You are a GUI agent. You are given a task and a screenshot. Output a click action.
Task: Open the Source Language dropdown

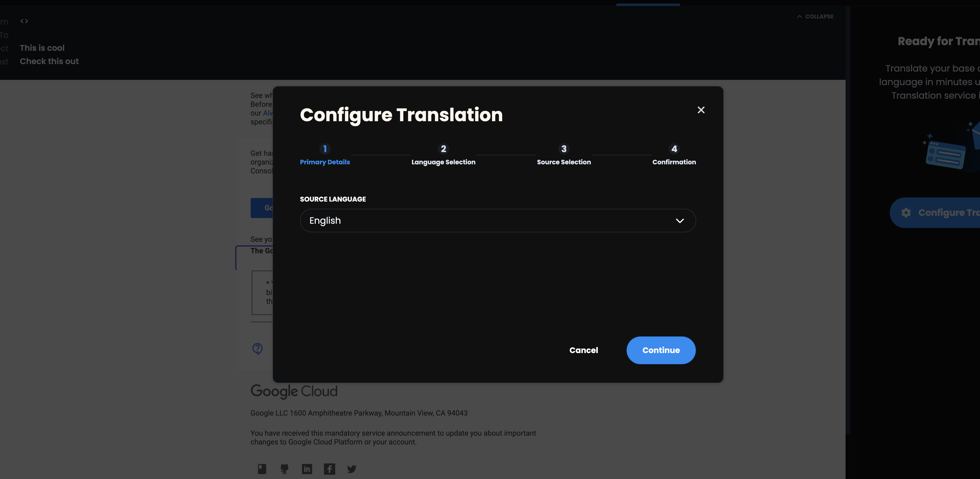tap(498, 221)
